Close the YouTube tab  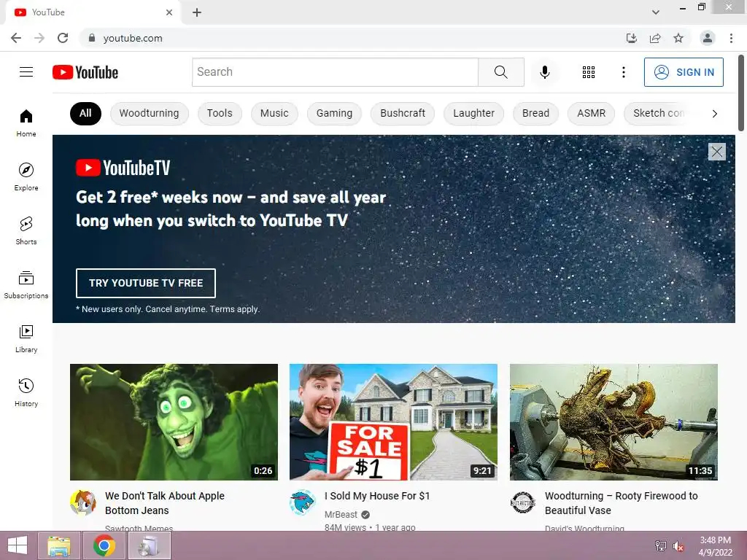pyautogui.click(x=169, y=12)
